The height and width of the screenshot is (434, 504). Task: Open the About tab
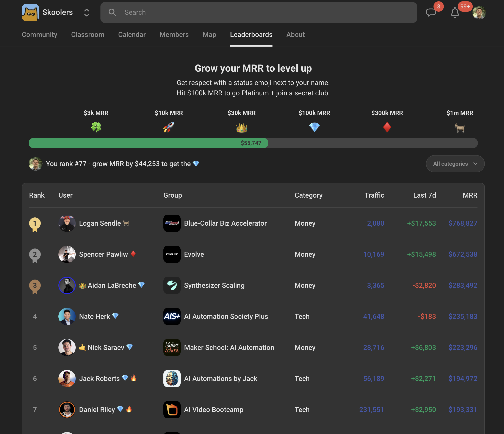coord(295,35)
